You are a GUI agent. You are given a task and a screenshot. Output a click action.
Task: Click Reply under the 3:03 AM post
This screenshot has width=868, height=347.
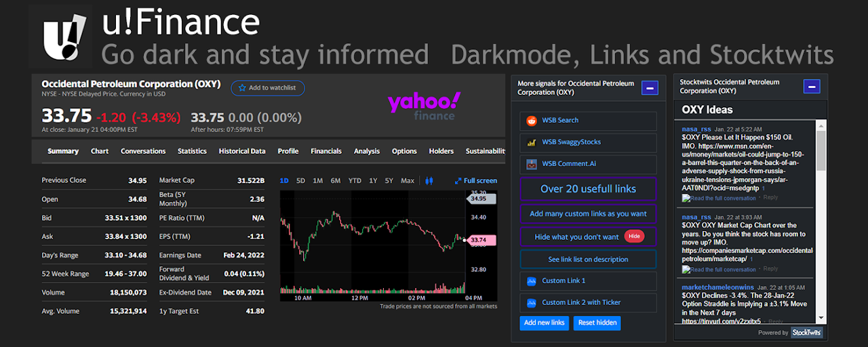click(771, 270)
